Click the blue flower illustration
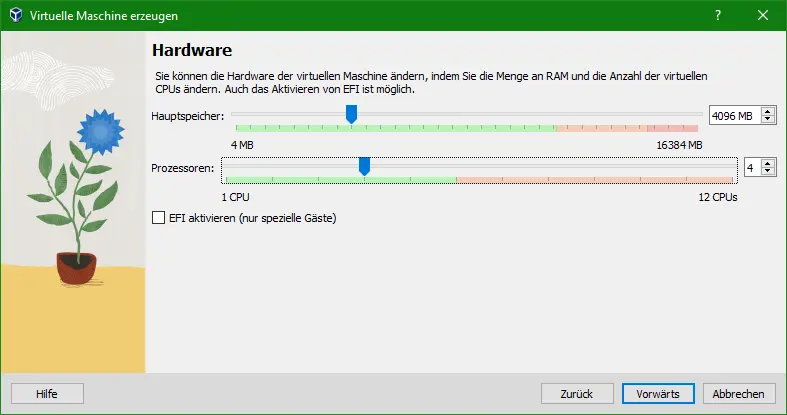The width and height of the screenshot is (787, 415). (x=101, y=131)
